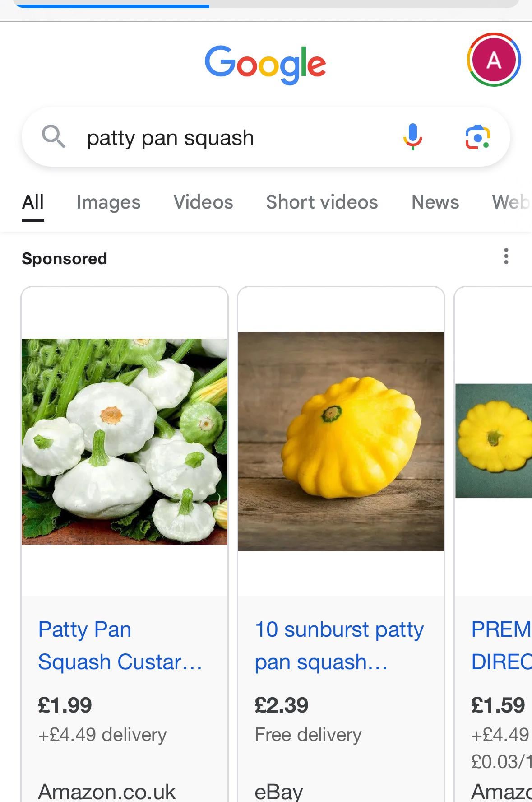Open Google Lens camera search

pos(477,137)
